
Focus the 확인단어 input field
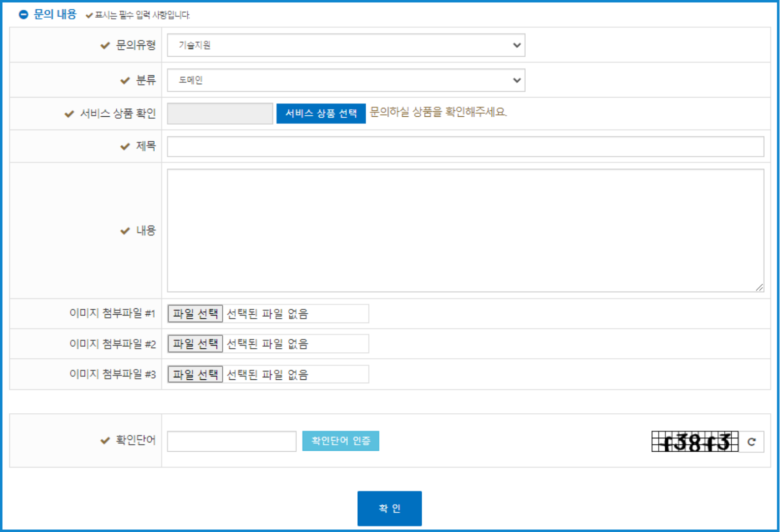(x=232, y=441)
